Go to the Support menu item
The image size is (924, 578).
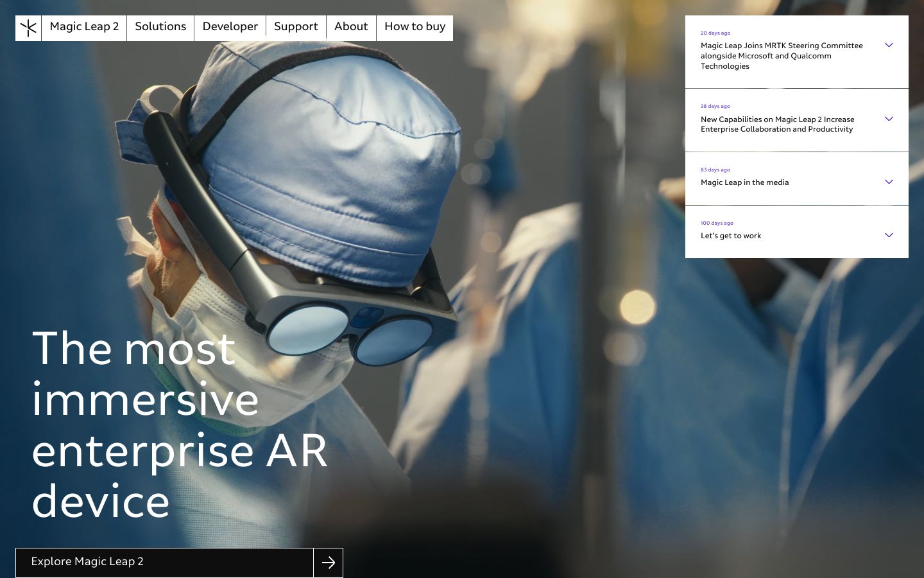[296, 28]
